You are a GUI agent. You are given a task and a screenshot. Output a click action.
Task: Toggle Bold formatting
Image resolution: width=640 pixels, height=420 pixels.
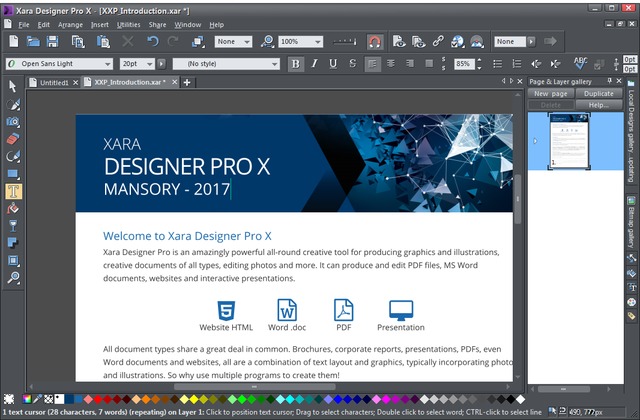click(296, 64)
